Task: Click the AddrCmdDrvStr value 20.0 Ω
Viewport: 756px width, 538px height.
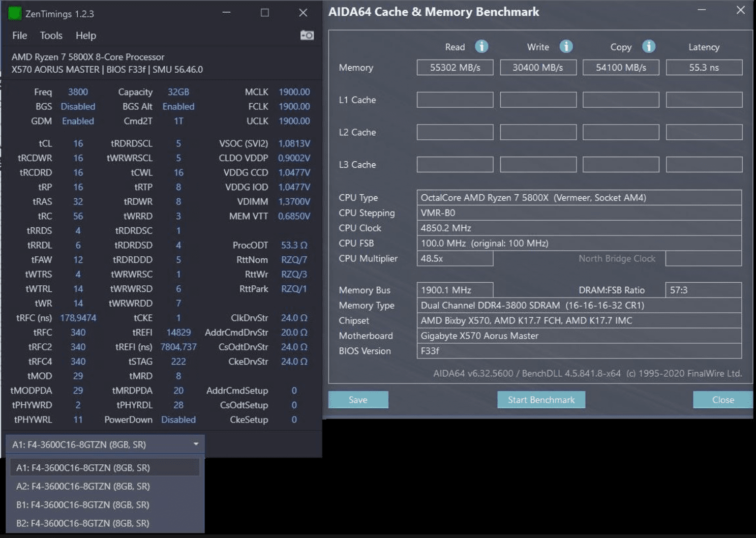Action: click(x=294, y=333)
